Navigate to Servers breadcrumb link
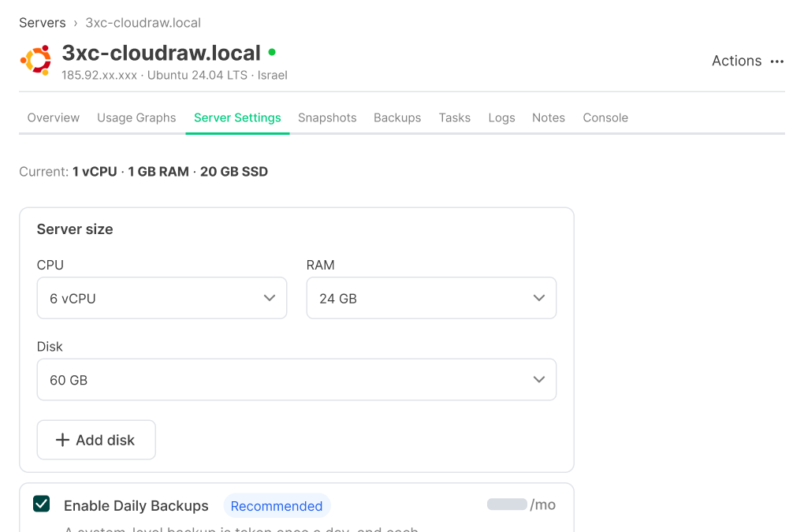804x532 pixels. [x=43, y=23]
